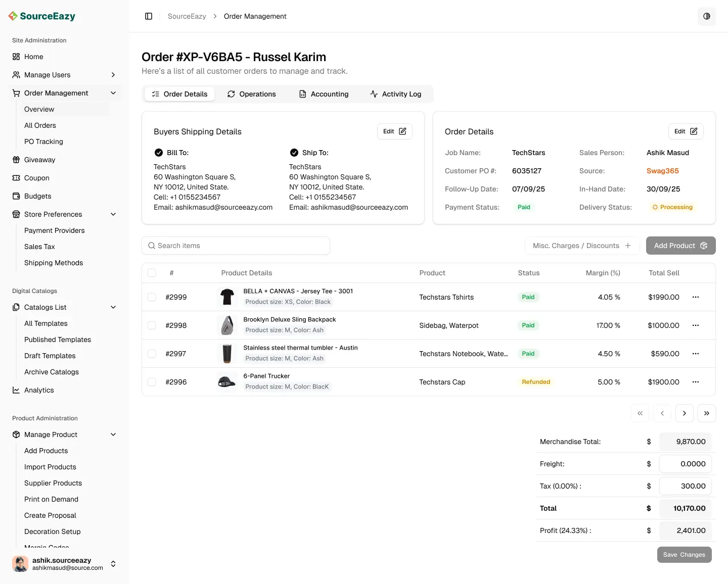Click the ashik.sourceeazy user avatar

(x=20, y=564)
